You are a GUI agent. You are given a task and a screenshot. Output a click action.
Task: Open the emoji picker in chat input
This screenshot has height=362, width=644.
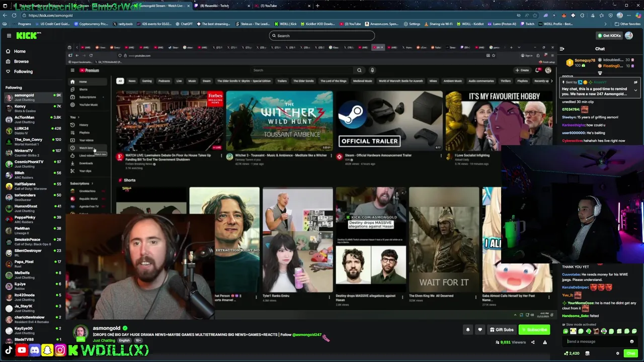(x=632, y=341)
